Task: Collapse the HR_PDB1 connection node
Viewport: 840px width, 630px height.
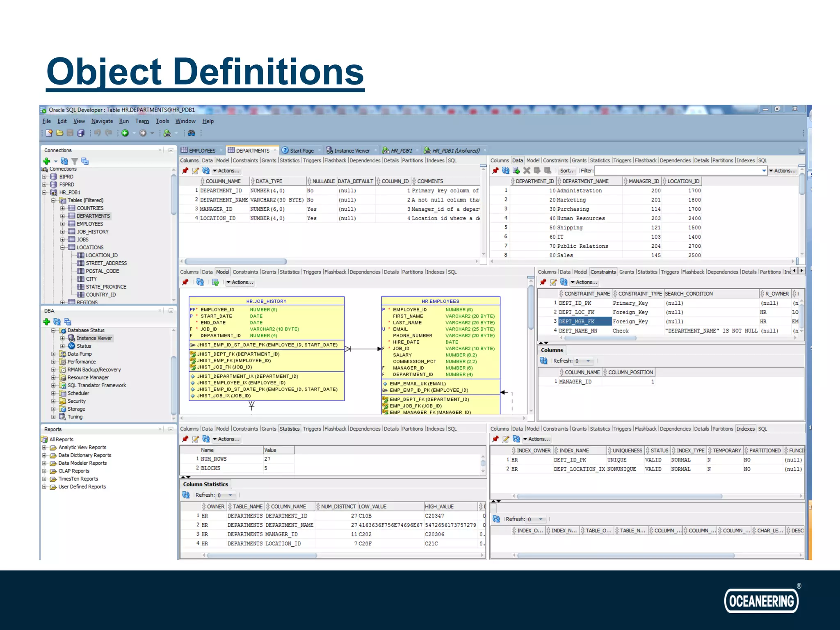Action: 44,192
